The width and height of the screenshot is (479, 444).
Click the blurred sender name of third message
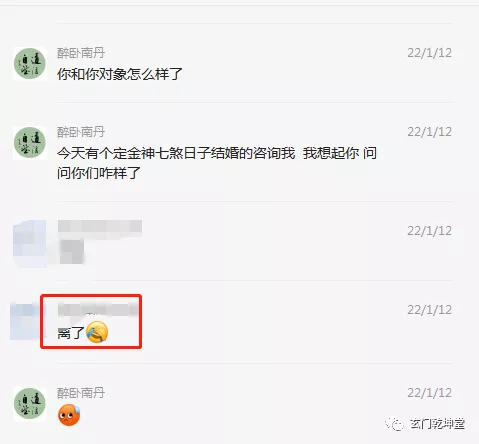[x=100, y=226]
